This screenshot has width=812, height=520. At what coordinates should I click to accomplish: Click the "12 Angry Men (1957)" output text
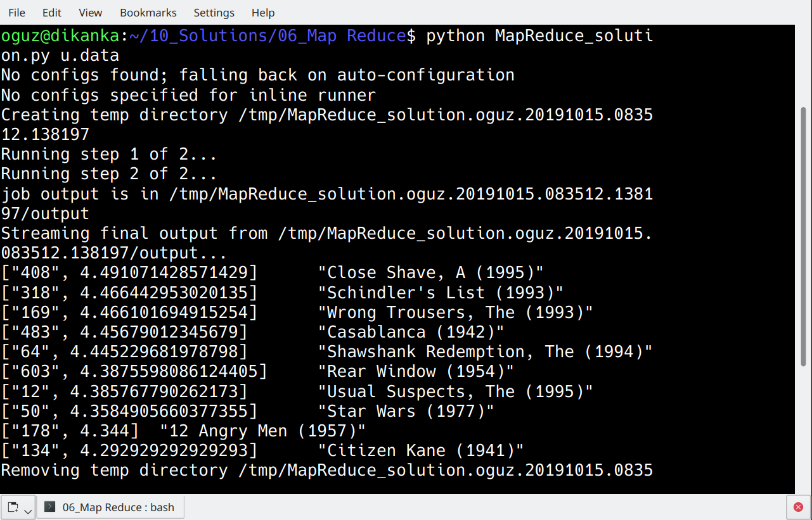tap(263, 431)
